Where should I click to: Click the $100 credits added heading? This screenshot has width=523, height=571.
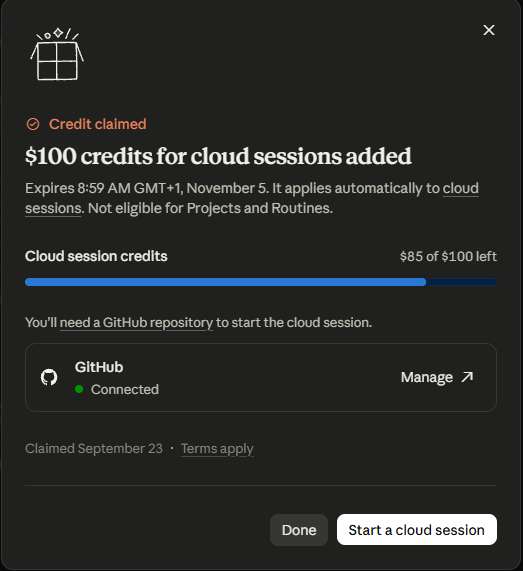coord(218,156)
